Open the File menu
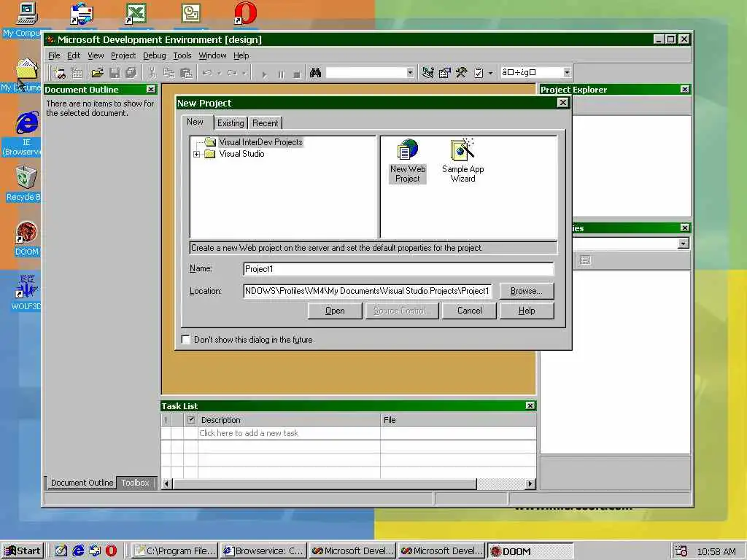The height and width of the screenshot is (560, 747). pos(54,55)
